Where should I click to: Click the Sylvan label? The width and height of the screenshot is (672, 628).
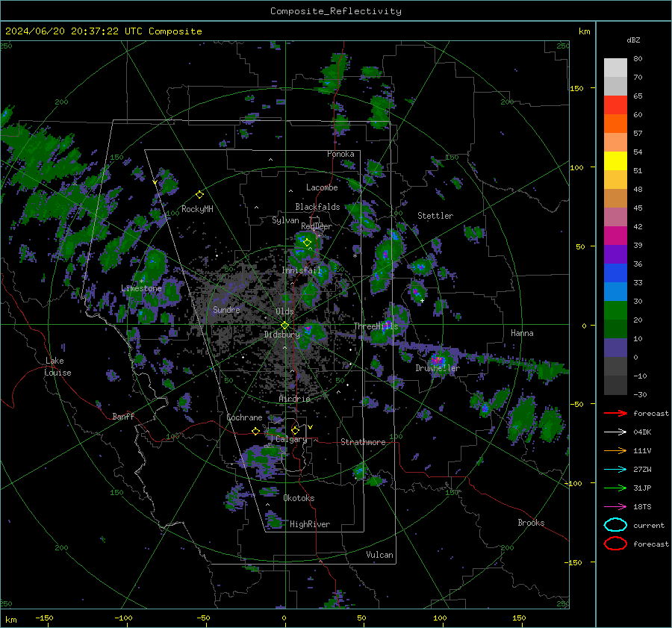(285, 220)
